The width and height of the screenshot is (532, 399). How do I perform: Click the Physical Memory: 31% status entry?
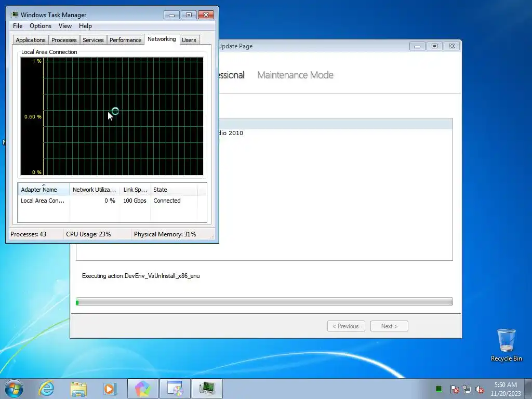(165, 234)
